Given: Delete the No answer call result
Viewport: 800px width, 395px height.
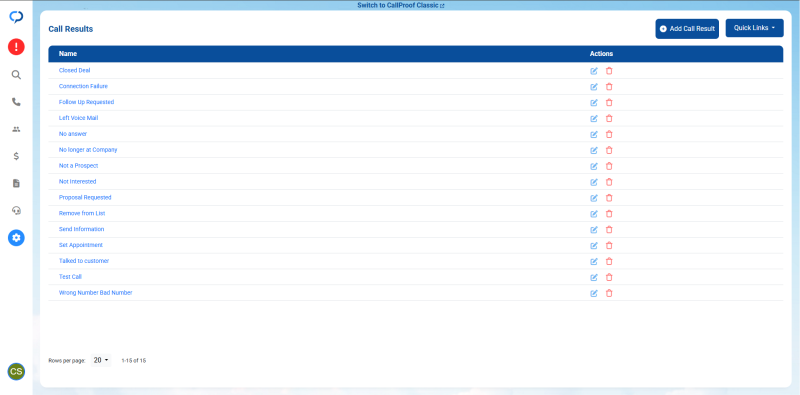Looking at the screenshot, I should pos(609,134).
